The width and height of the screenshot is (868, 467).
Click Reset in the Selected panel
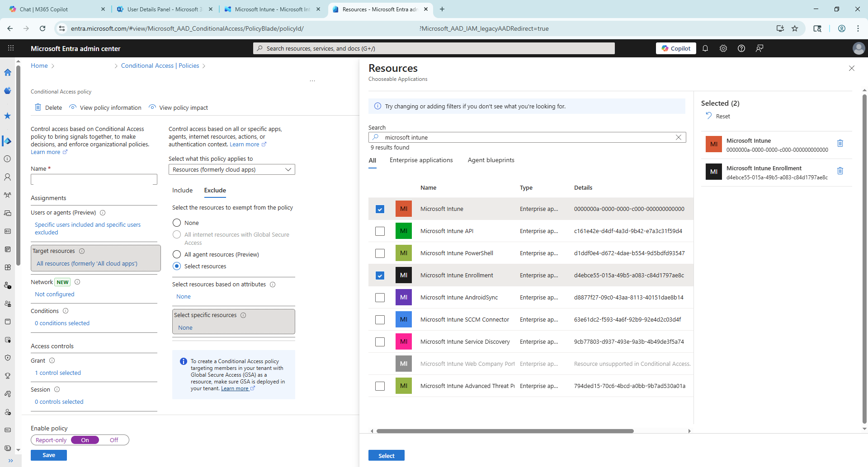(x=718, y=116)
